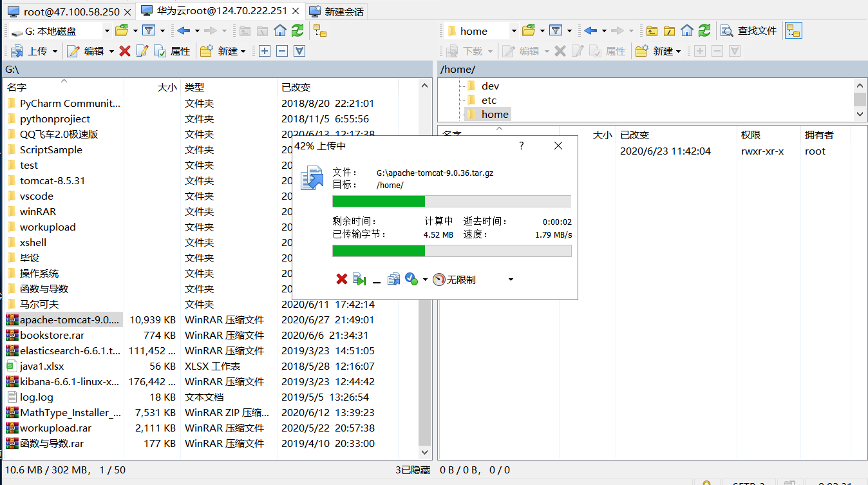Sort local files by 类型 column
This screenshot has width=868, height=485.
[x=229, y=87]
